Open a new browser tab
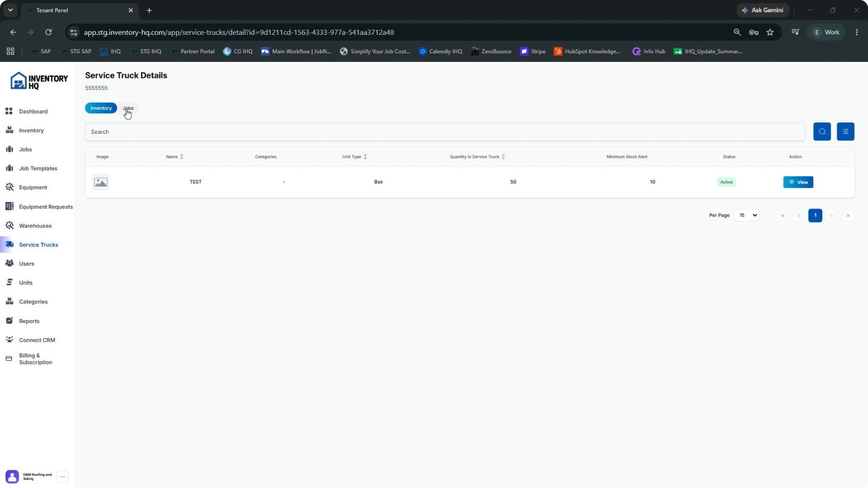 149,10
